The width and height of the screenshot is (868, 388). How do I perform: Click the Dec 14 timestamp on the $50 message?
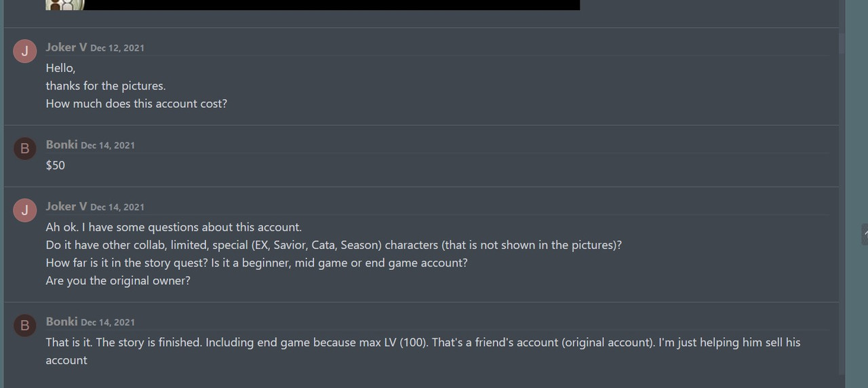point(108,145)
